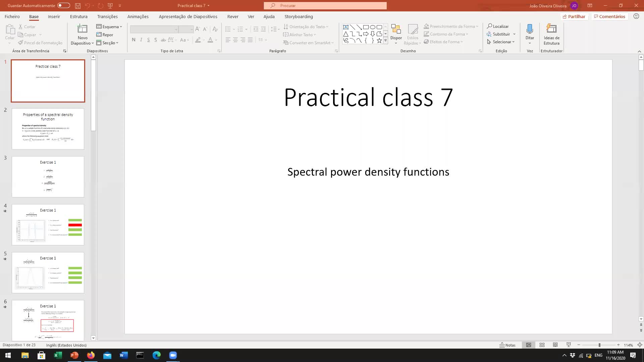Image resolution: width=644 pixels, height=362 pixels.
Task: Open the Comentários pane button
Action: pos(609,16)
